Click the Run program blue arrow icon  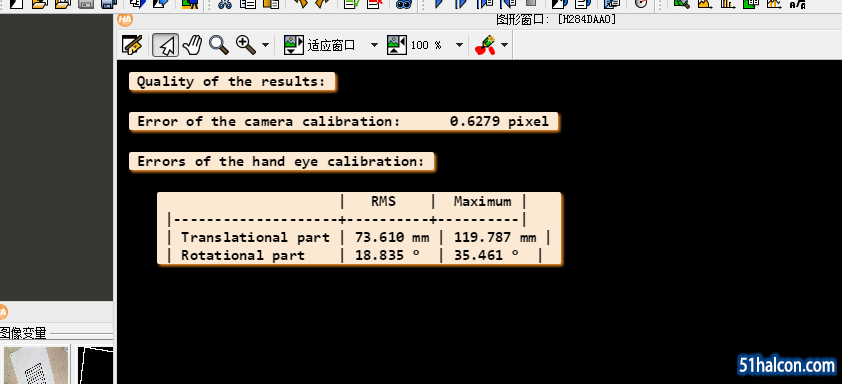point(439,4)
